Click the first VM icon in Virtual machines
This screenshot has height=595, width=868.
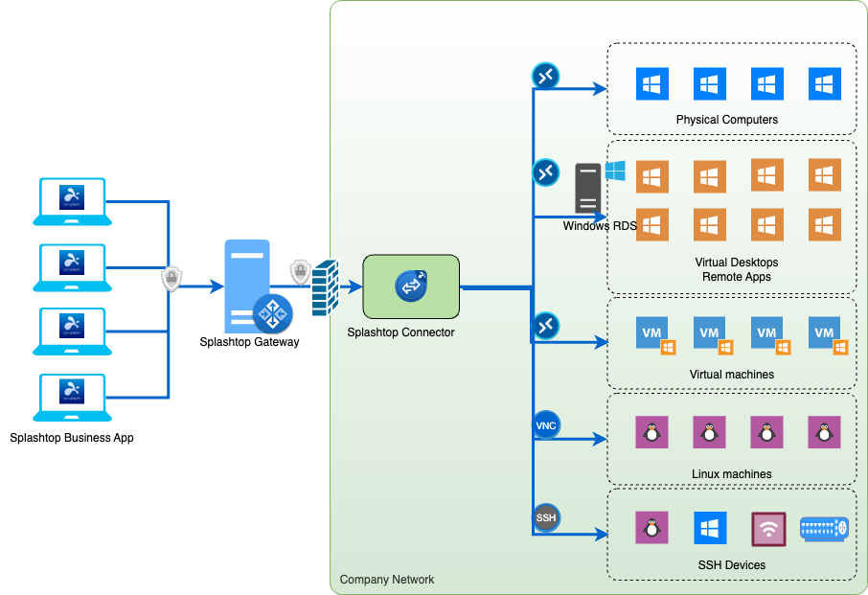click(656, 335)
